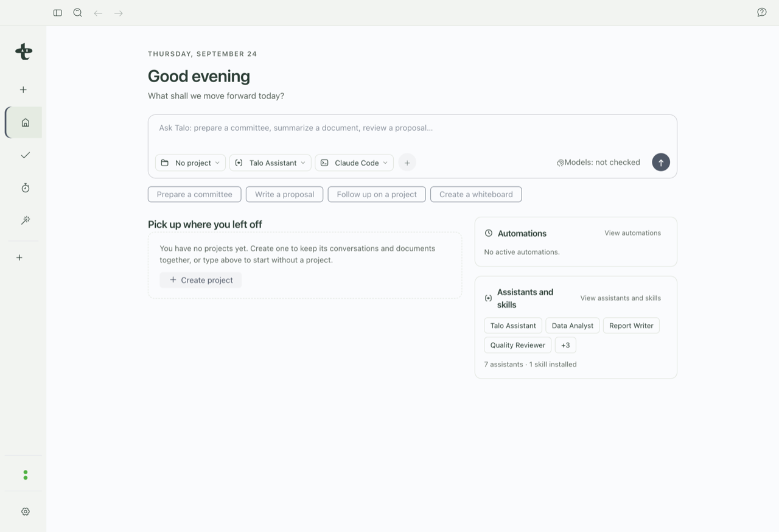The width and height of the screenshot is (779, 532).
Task: Open the magic wand icon in sidebar
Action: pos(25,220)
